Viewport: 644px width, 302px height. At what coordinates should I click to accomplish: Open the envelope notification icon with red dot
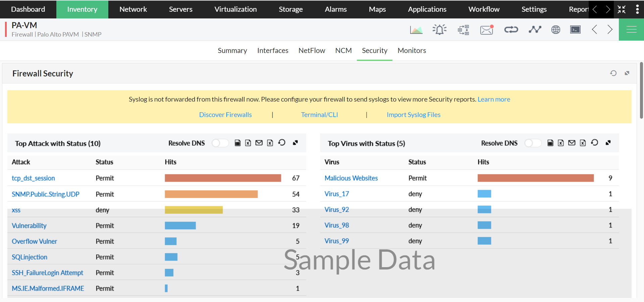(x=487, y=30)
